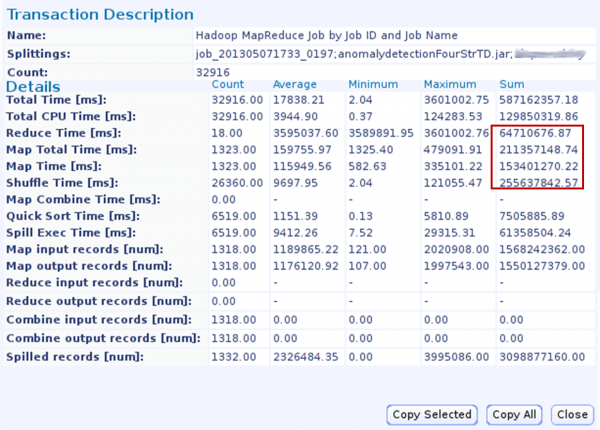The image size is (600, 430).
Task: Select Map Time sum 153401270.22
Action: 539,166
